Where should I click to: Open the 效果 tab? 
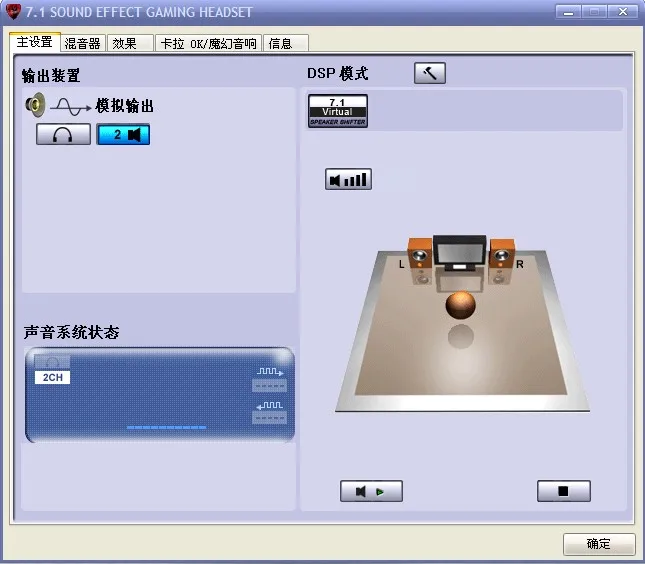click(x=130, y=43)
